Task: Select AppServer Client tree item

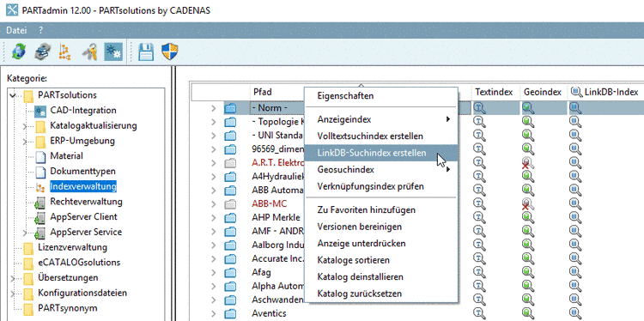Action: (83, 217)
